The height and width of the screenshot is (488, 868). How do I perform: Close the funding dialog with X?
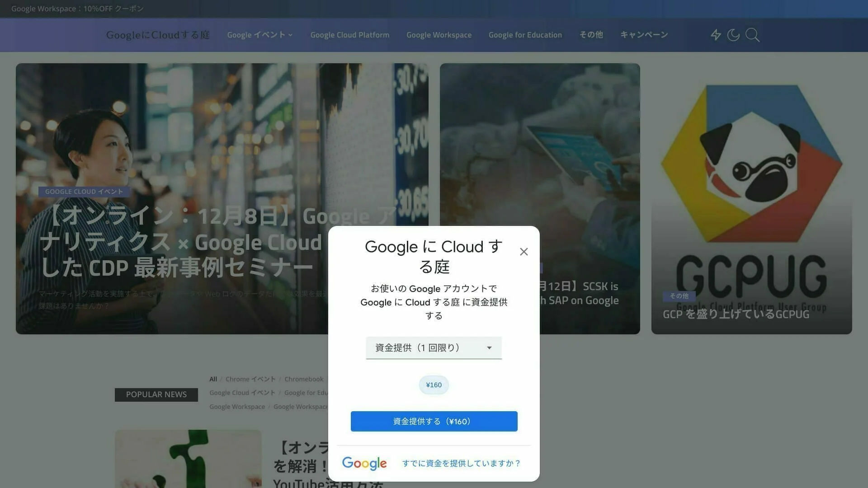[524, 252]
